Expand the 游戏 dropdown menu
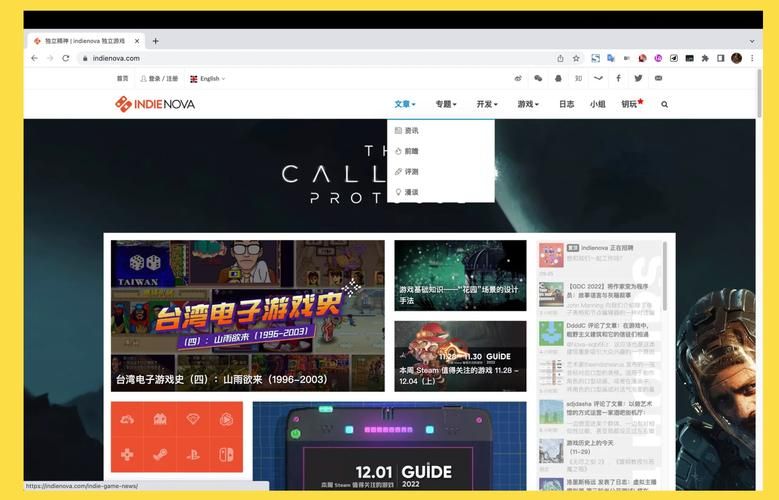 point(528,104)
